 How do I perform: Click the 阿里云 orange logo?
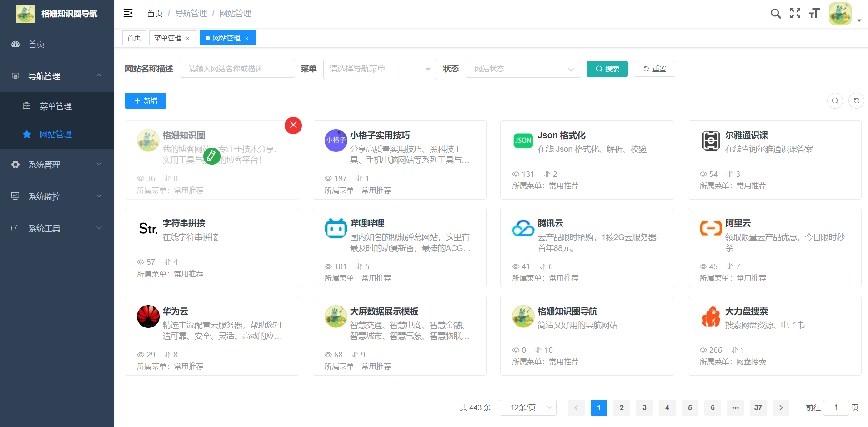tap(711, 228)
